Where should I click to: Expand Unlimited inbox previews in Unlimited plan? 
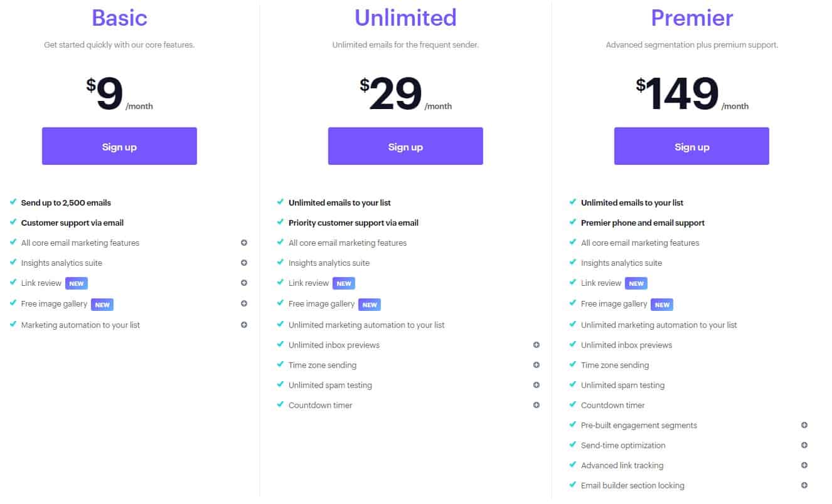click(536, 345)
